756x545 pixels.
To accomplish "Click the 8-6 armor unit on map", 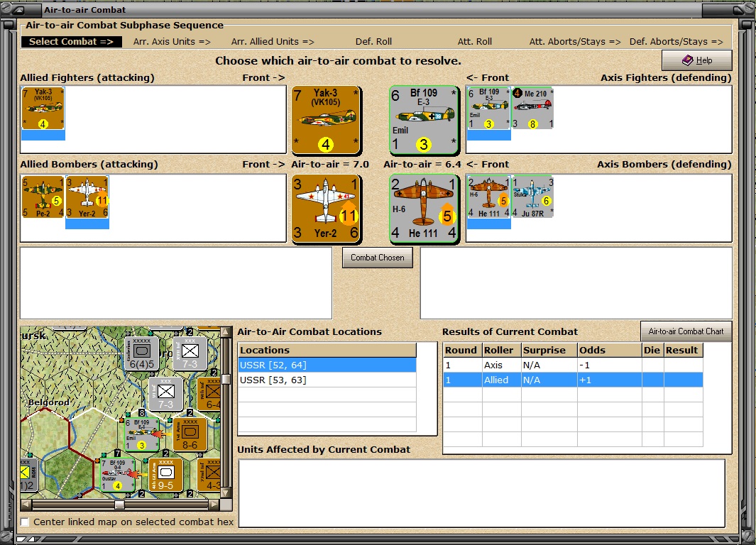I will (190, 434).
